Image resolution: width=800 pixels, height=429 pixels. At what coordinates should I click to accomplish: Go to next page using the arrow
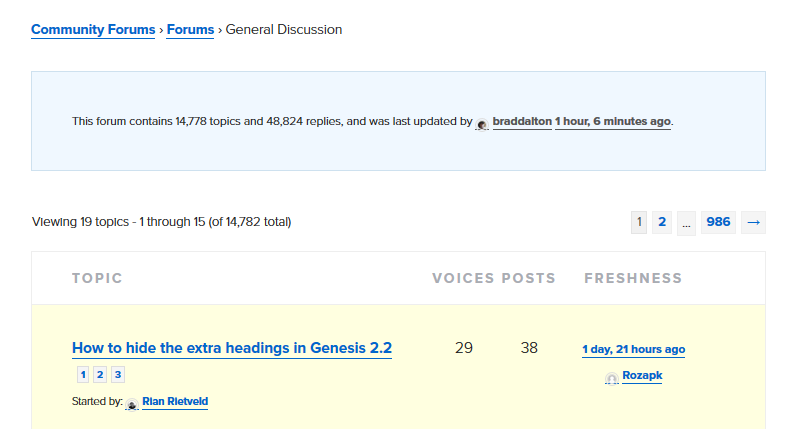[x=753, y=222]
